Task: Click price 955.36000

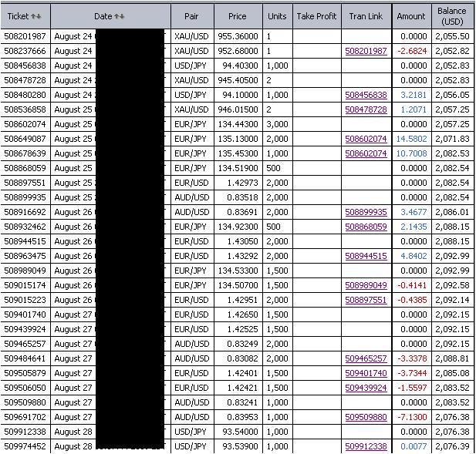Action: tap(238, 36)
